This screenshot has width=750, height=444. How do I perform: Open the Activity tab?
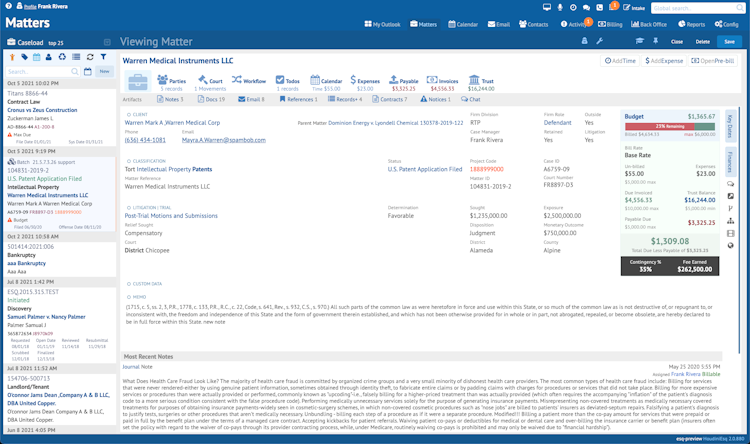(x=574, y=24)
